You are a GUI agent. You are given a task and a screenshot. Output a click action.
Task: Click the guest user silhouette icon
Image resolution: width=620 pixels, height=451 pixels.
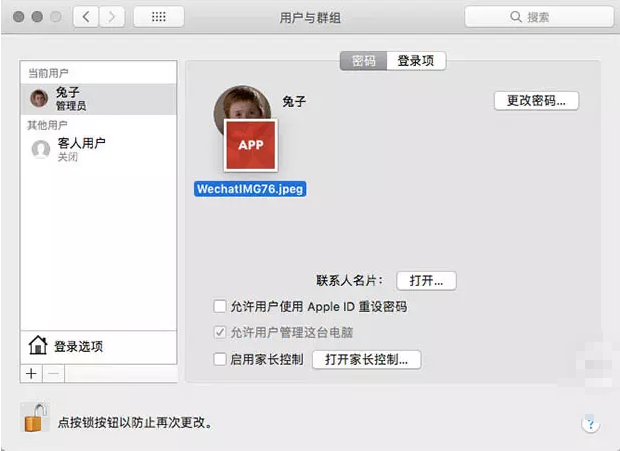pos(41,149)
